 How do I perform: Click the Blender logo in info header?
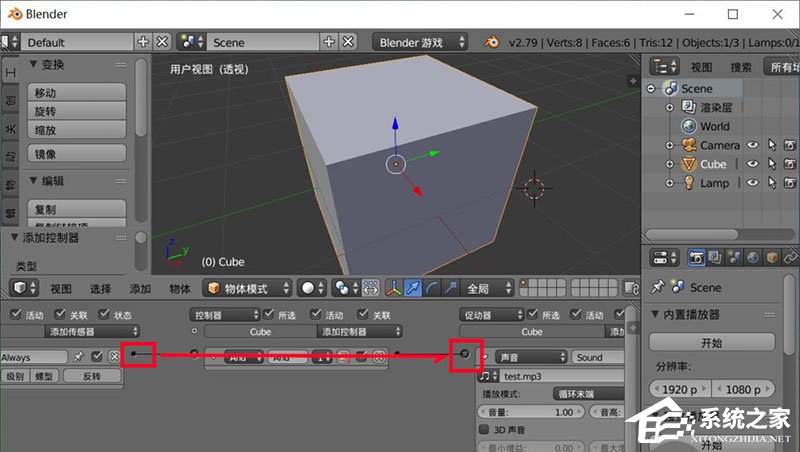coord(492,42)
